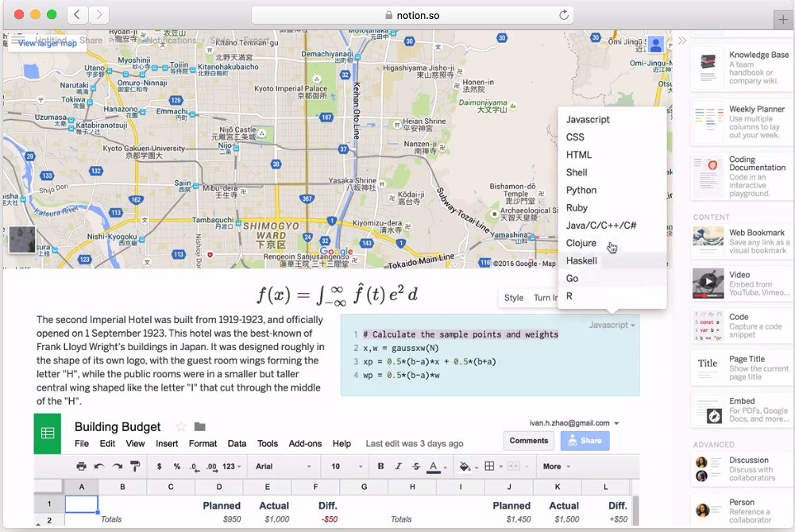Star the Building Budget spreadsheet
795x532 pixels.
click(181, 427)
